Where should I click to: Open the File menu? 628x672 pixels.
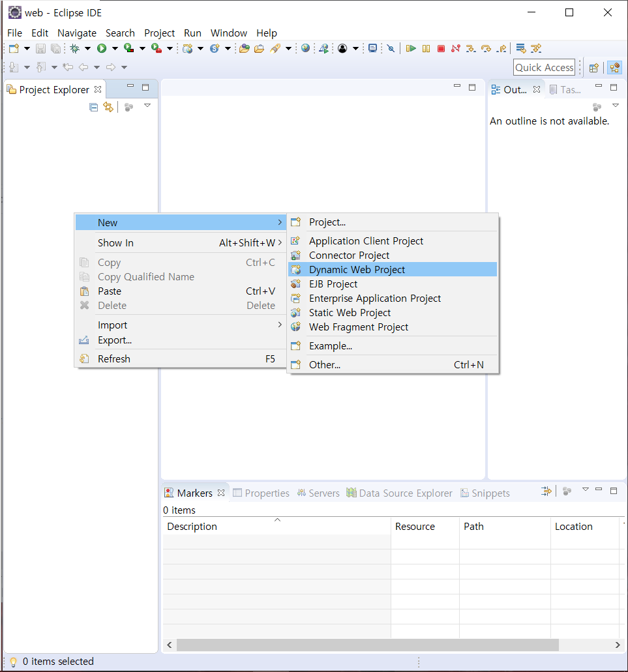(14, 33)
